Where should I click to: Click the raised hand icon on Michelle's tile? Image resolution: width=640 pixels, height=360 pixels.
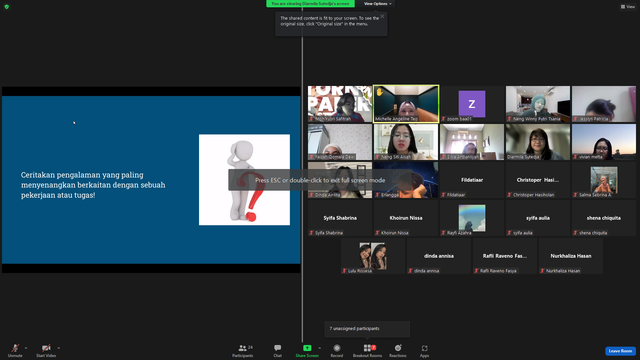click(x=380, y=92)
